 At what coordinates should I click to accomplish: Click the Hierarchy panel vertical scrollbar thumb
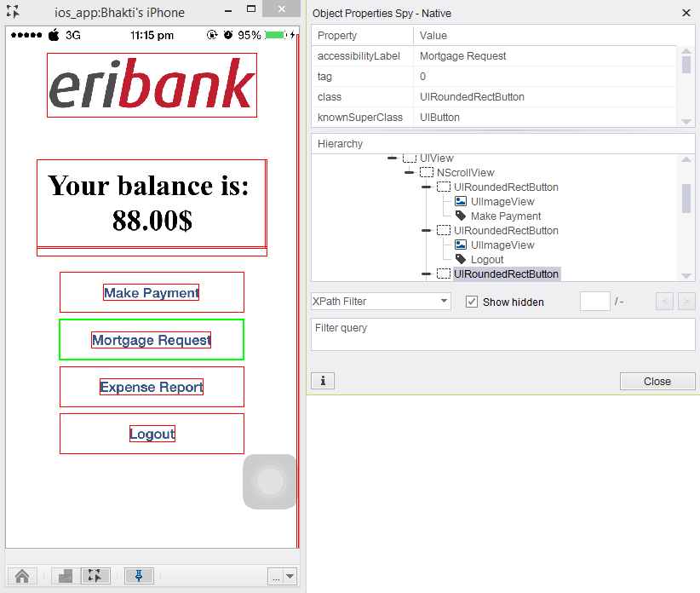[x=686, y=198]
